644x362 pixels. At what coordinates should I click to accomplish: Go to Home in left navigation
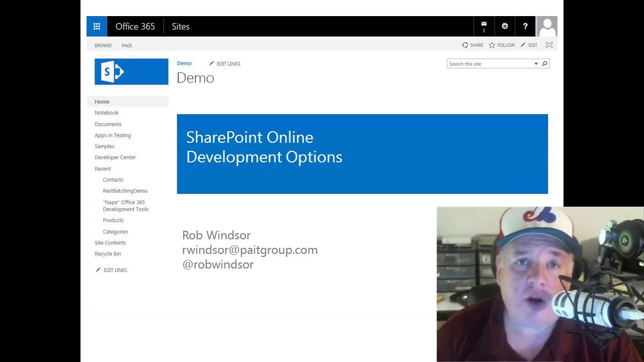102,102
